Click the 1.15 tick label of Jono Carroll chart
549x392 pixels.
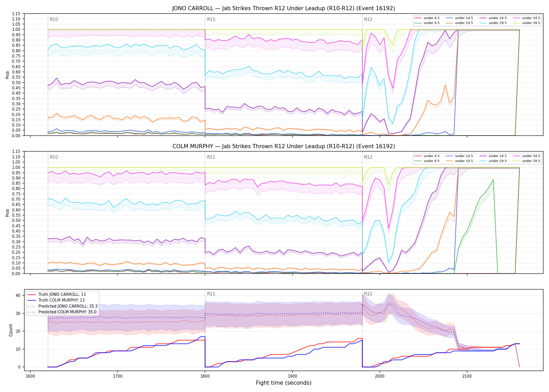(16, 14)
